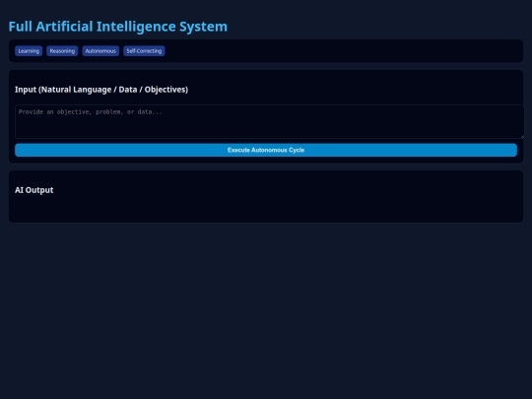
Task: Click the AI Output heading
Action: coord(33,190)
